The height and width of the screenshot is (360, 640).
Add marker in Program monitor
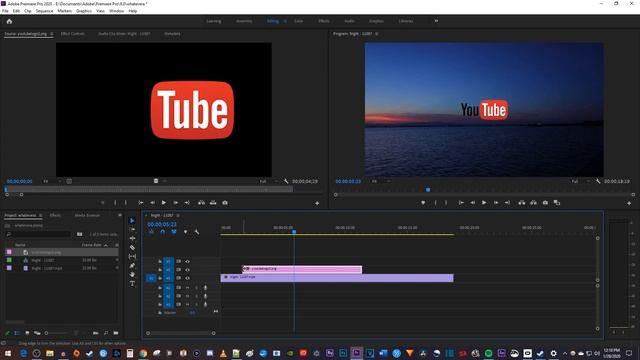423,202
